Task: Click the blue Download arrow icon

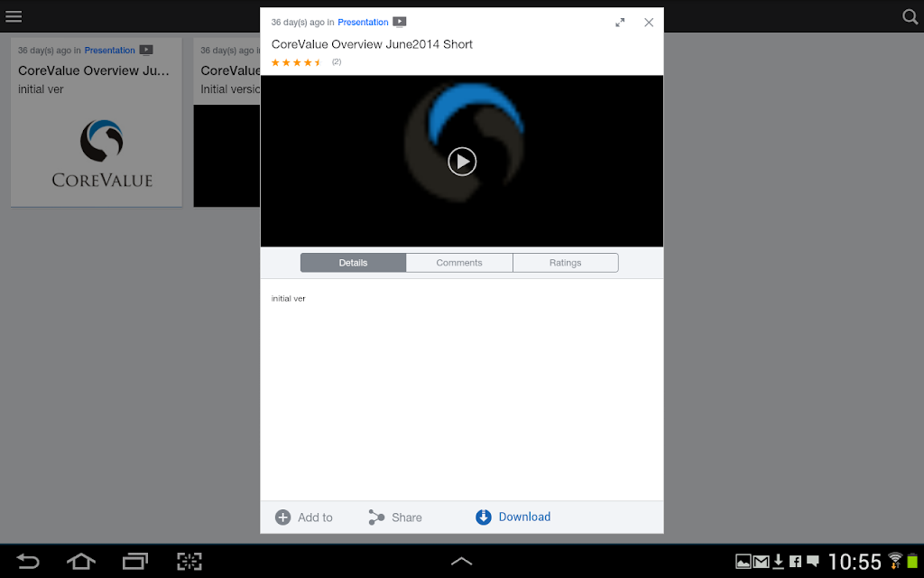Action: pos(484,517)
